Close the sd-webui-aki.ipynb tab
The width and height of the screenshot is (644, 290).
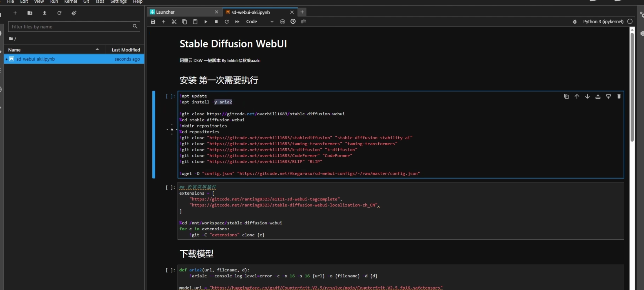pos(292,12)
